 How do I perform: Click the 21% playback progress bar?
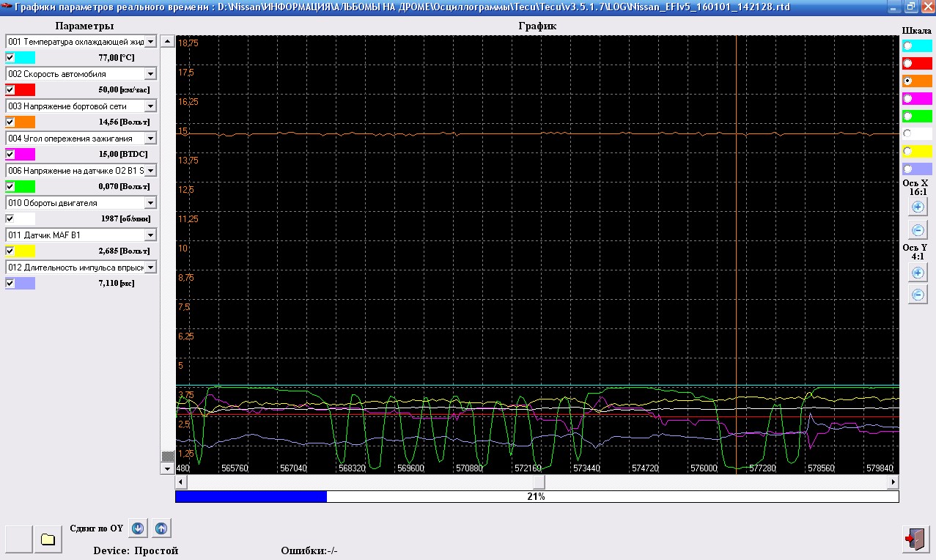(537, 497)
